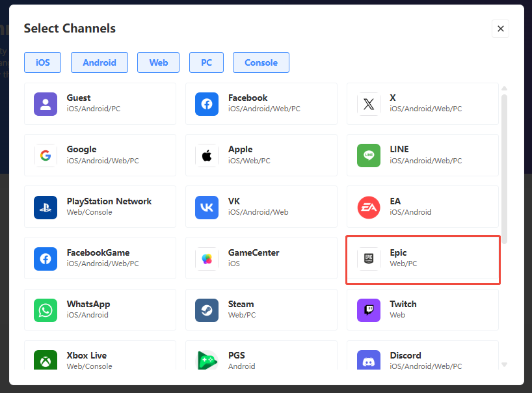Choose the X channel icon
Viewport: 532px width, 393px height.
point(368,103)
